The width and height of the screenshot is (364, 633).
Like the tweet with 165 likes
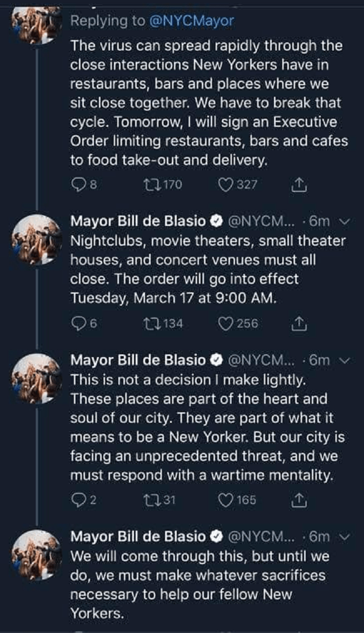point(226,500)
